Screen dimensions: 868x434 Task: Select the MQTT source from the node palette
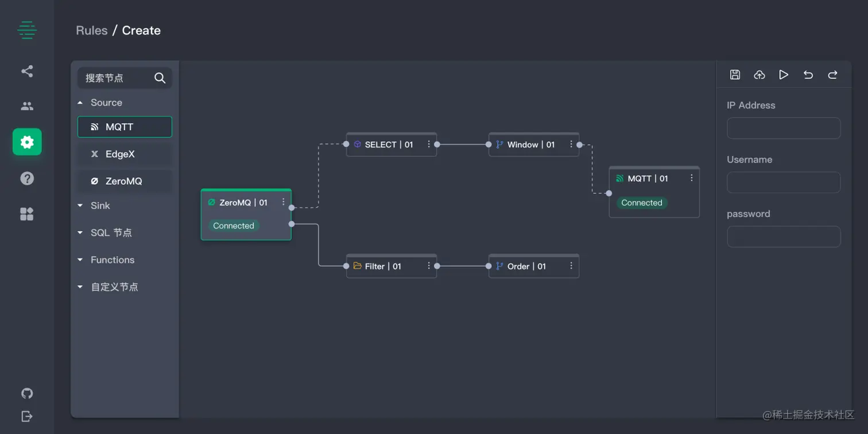(124, 126)
